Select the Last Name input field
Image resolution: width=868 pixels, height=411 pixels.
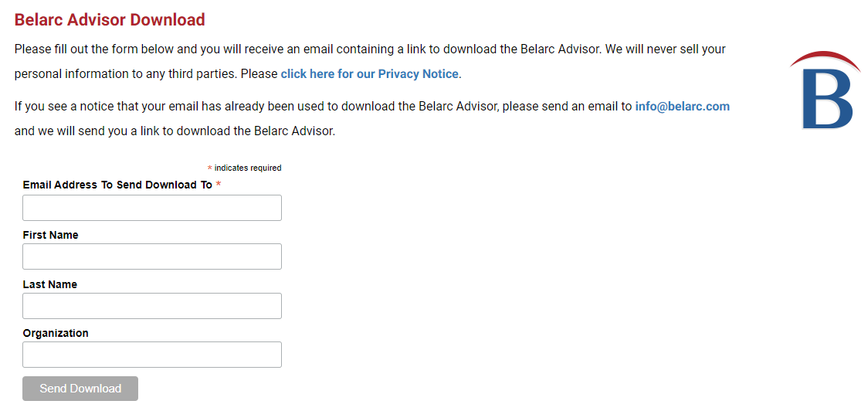tap(152, 306)
